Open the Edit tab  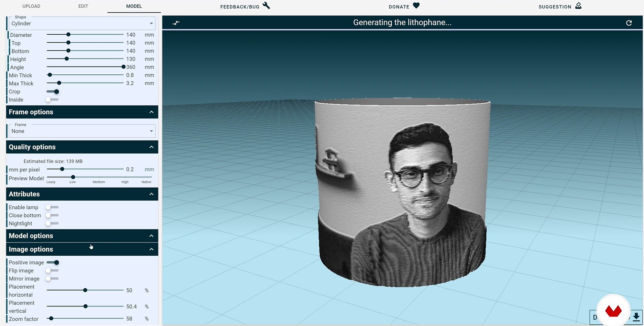tap(83, 6)
